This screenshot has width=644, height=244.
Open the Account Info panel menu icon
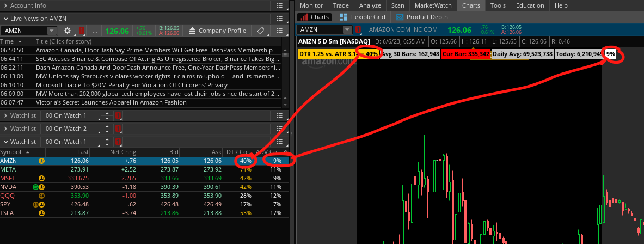tap(280, 6)
